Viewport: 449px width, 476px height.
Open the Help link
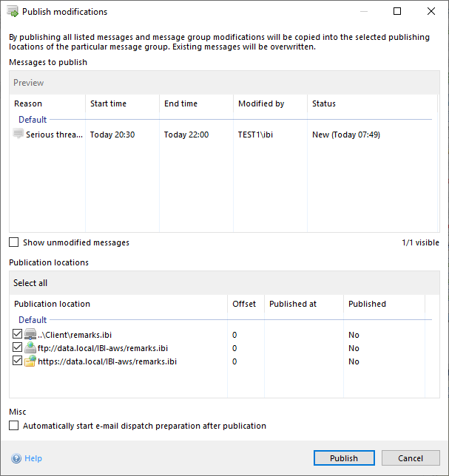tap(33, 458)
